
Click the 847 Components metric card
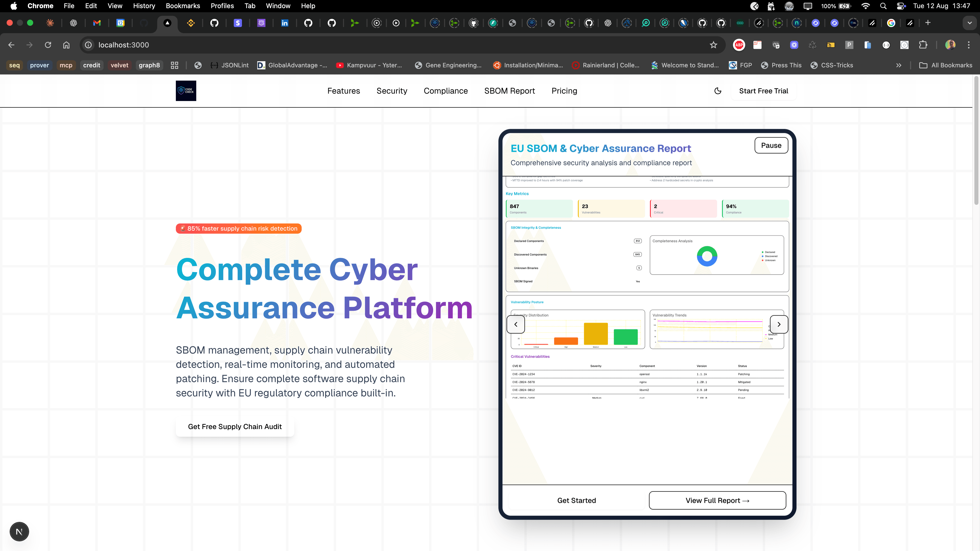click(x=539, y=209)
